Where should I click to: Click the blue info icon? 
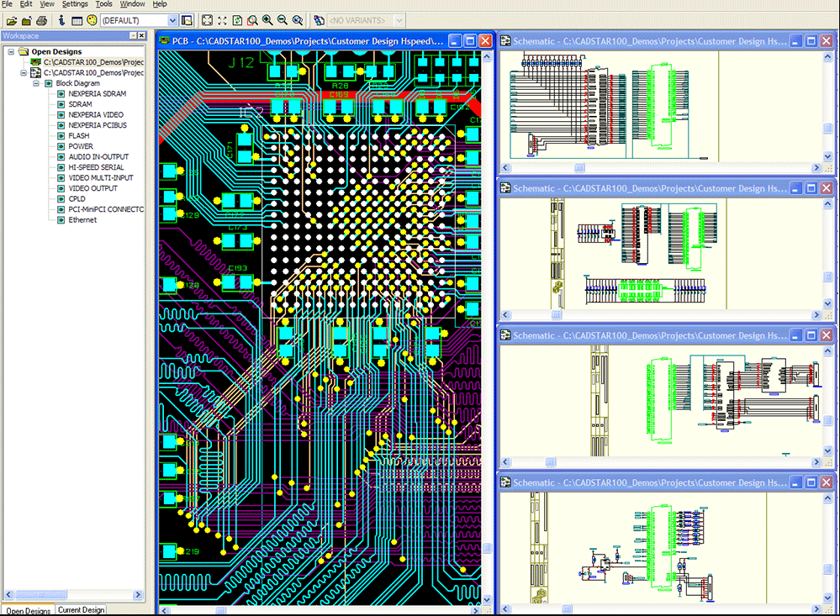click(x=61, y=20)
